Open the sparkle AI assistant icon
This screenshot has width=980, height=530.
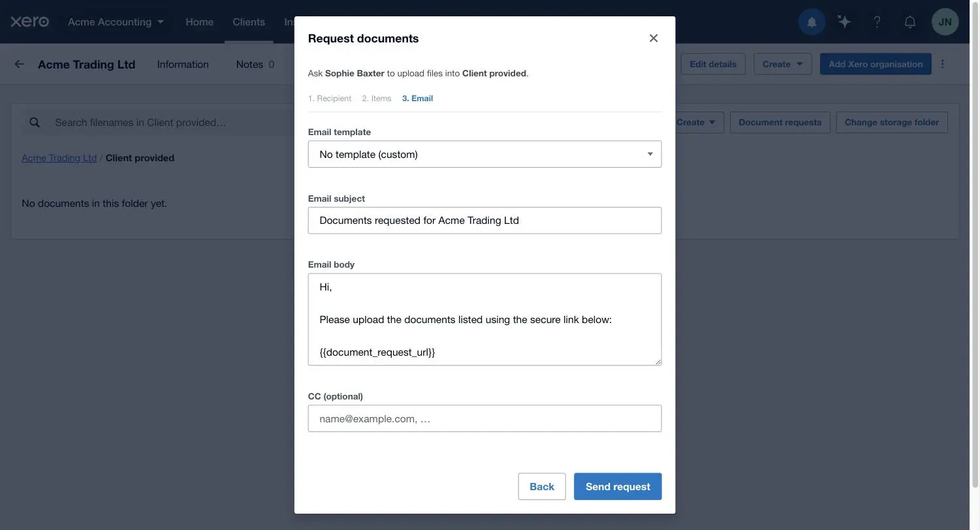point(844,22)
